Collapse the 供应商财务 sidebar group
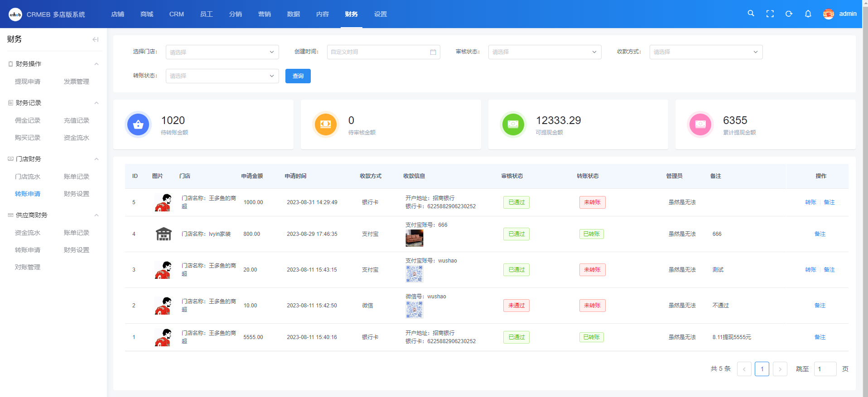This screenshot has width=868, height=397. coord(96,215)
